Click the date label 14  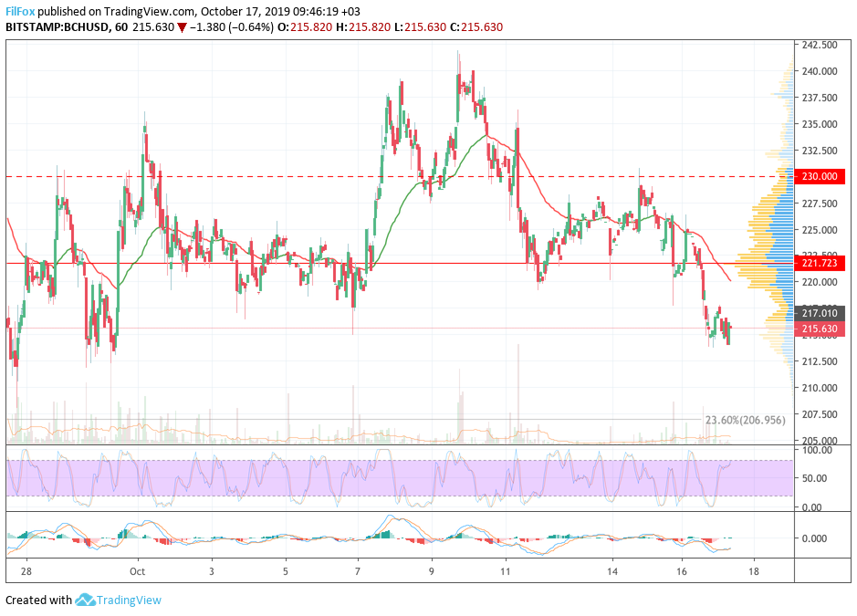pos(612,571)
